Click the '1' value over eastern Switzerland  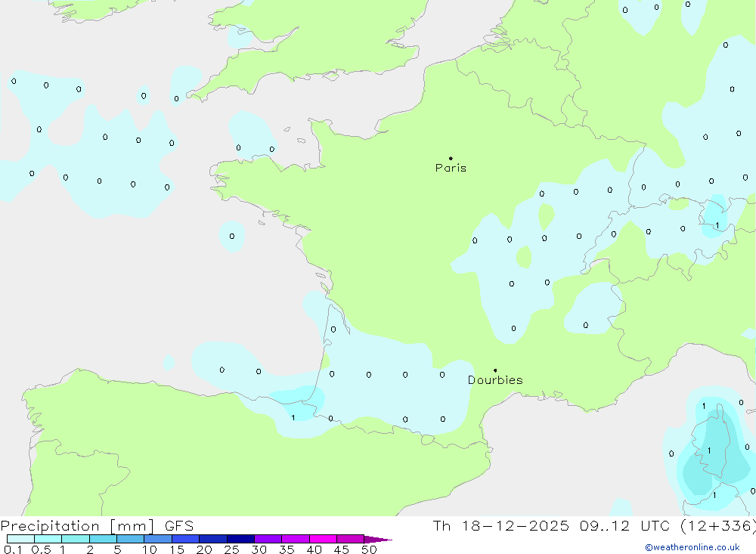coord(717,225)
